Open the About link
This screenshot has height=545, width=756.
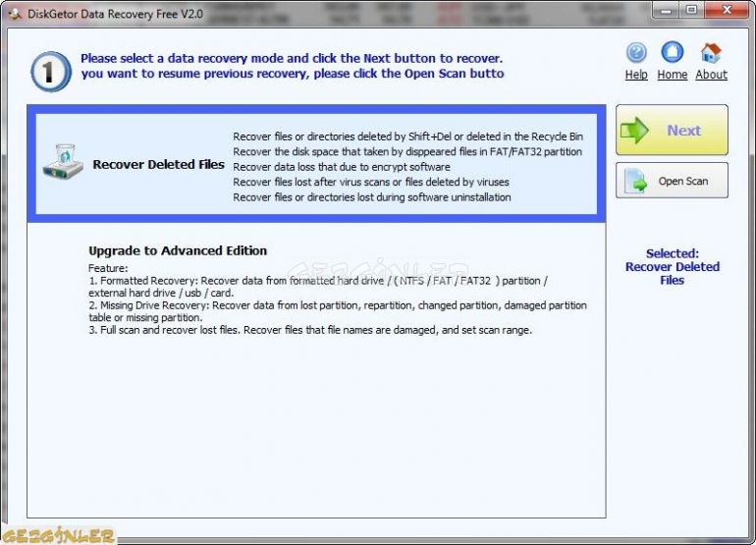[711, 75]
